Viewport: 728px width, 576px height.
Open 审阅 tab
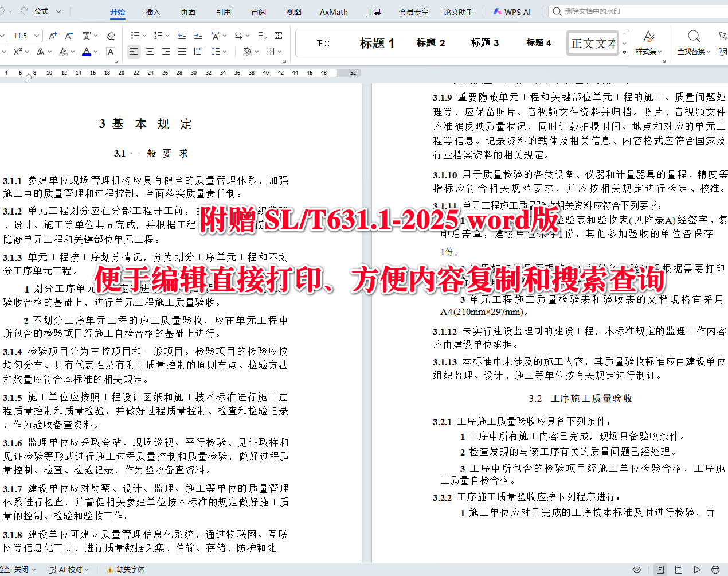click(259, 12)
